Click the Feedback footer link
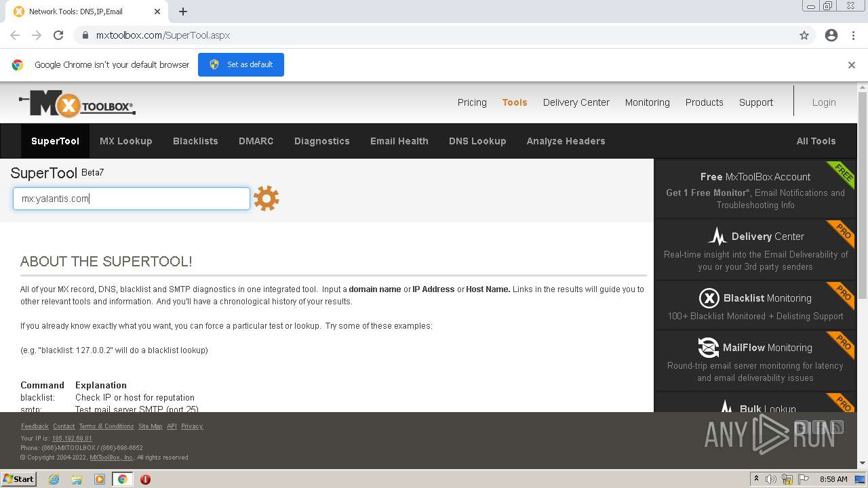 tap(35, 426)
